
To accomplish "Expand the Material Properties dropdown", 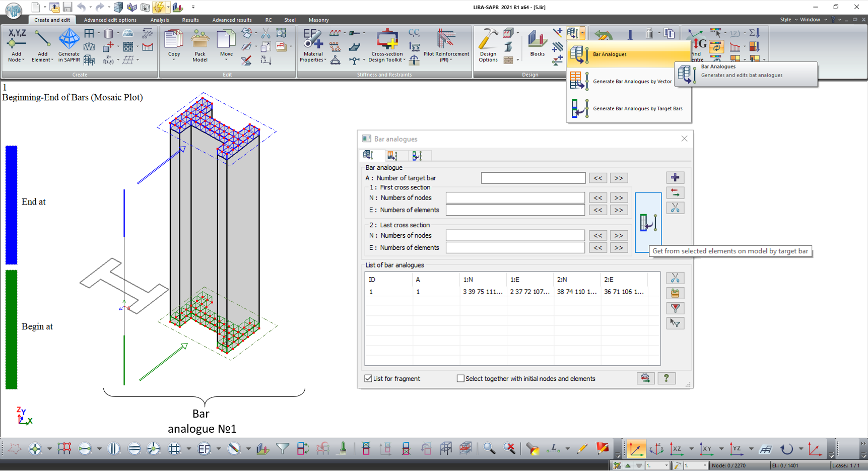I will click(325, 60).
